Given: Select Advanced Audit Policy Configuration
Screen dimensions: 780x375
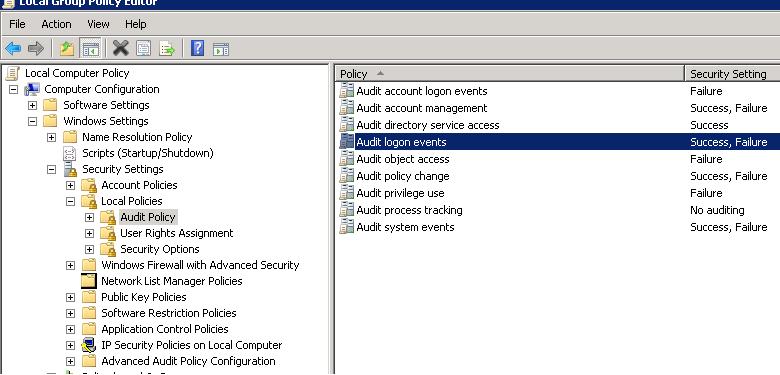Looking at the screenshot, I should 188,361.
